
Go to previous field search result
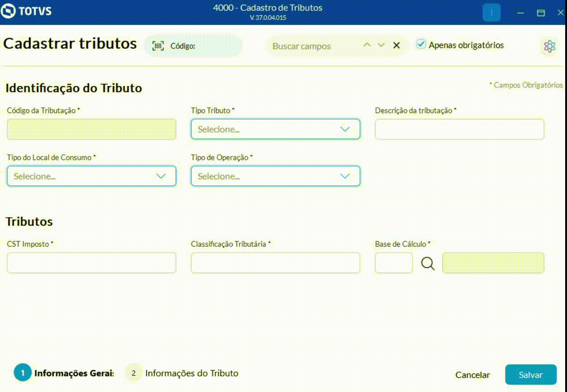(x=367, y=45)
